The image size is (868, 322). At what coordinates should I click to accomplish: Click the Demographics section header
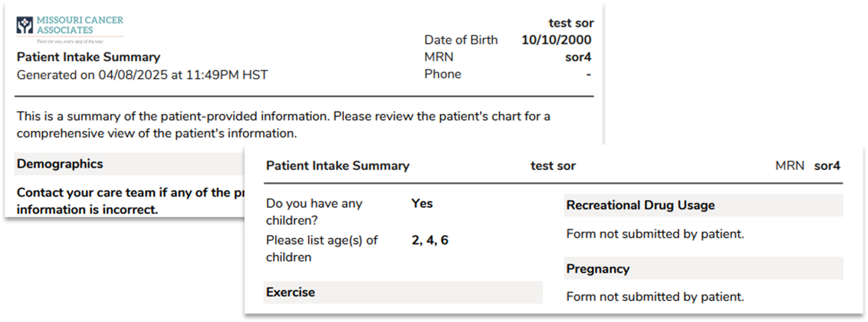tap(60, 164)
